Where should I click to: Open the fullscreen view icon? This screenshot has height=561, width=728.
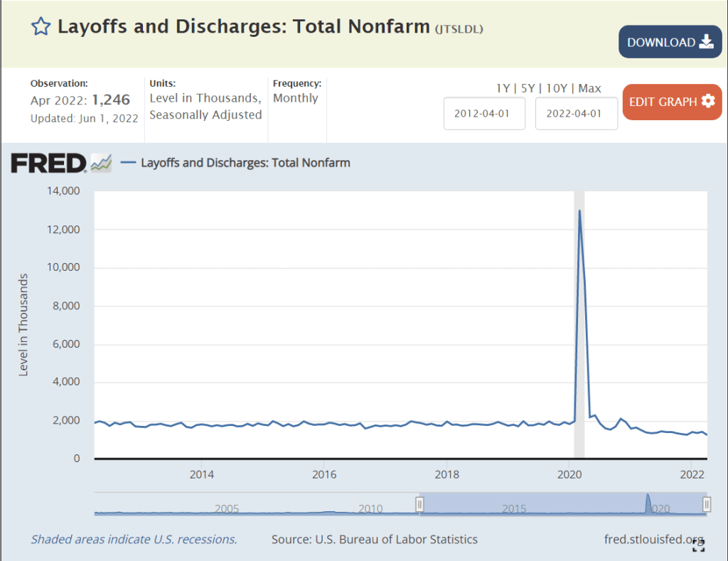(699, 545)
